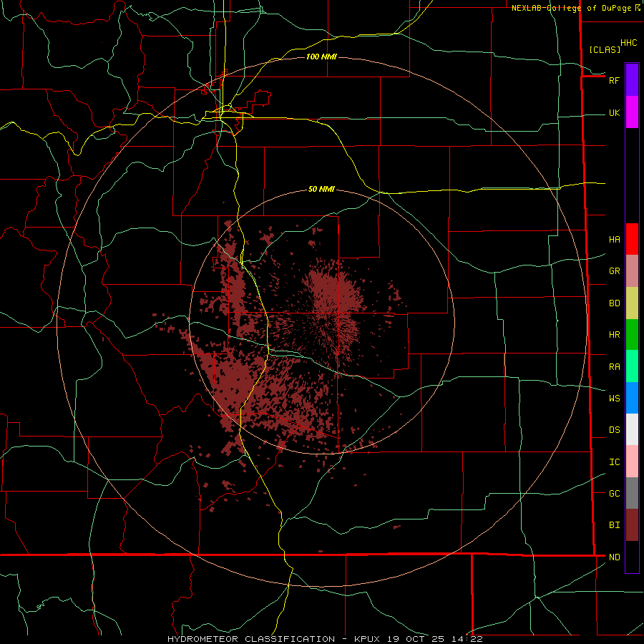Click the WS blue legend swatch

point(632,398)
